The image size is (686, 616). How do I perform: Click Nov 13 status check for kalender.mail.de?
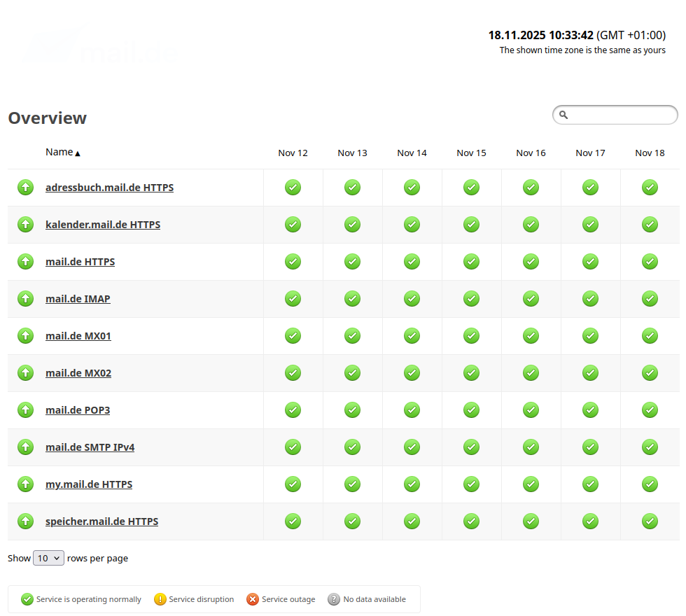[x=352, y=225]
